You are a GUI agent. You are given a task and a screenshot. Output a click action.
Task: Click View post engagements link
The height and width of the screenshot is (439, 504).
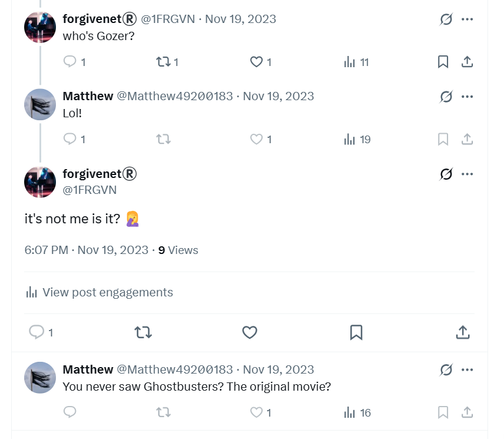[100, 292]
